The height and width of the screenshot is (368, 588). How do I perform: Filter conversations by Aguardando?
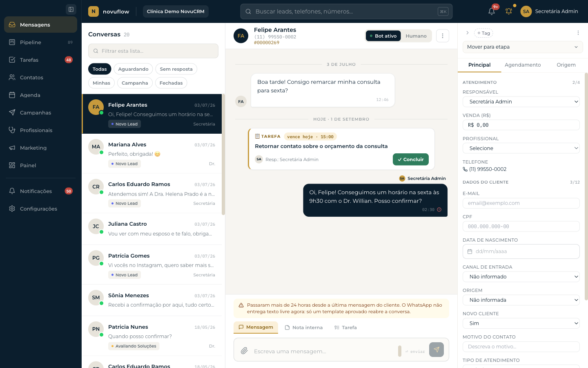(x=133, y=69)
